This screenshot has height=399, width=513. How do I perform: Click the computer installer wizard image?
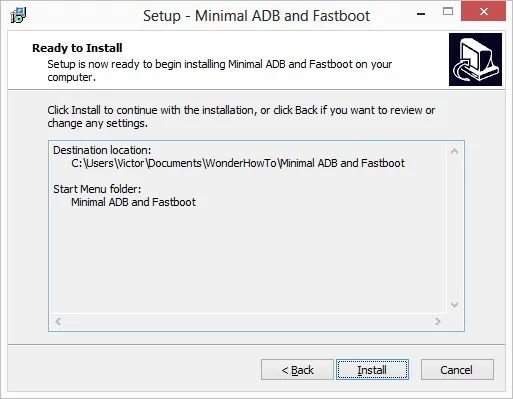(475, 59)
